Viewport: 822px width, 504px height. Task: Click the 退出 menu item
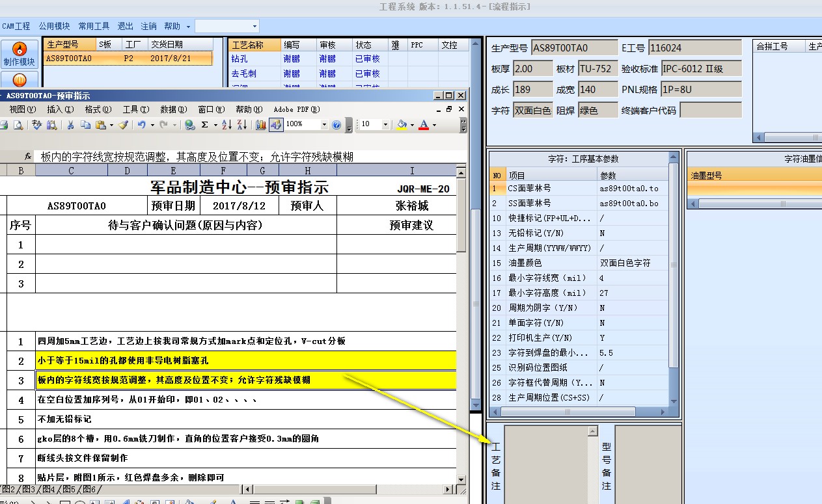click(x=125, y=26)
